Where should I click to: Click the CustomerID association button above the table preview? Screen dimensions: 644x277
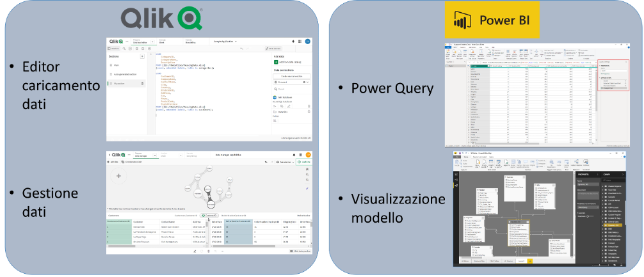(209, 216)
